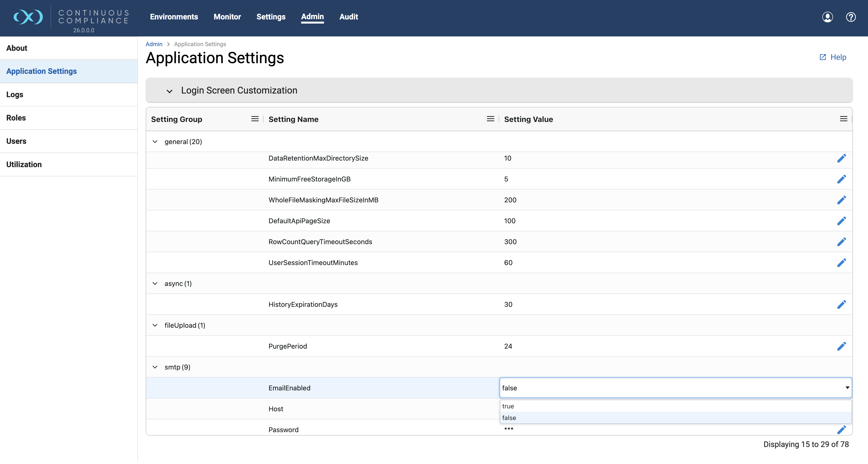Edit the WholeFileMaskingMaxFileSizeInMB value
The height and width of the screenshot is (464, 868).
[x=842, y=200]
